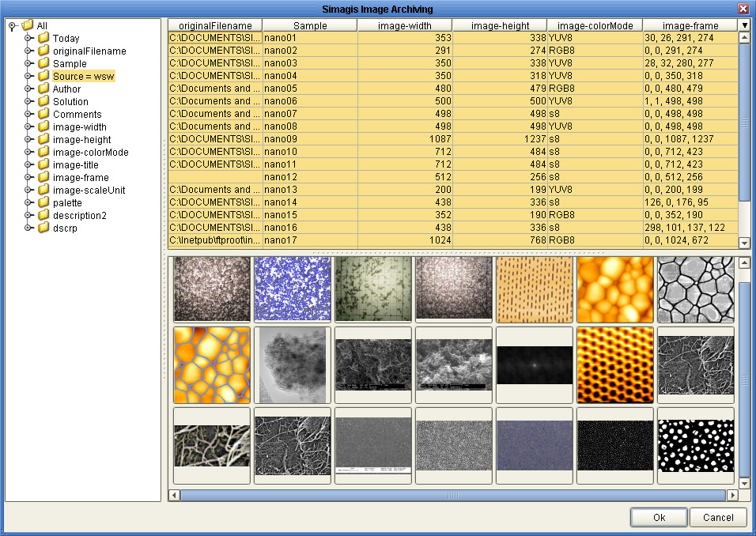Expand the image-width tree node

point(28,126)
